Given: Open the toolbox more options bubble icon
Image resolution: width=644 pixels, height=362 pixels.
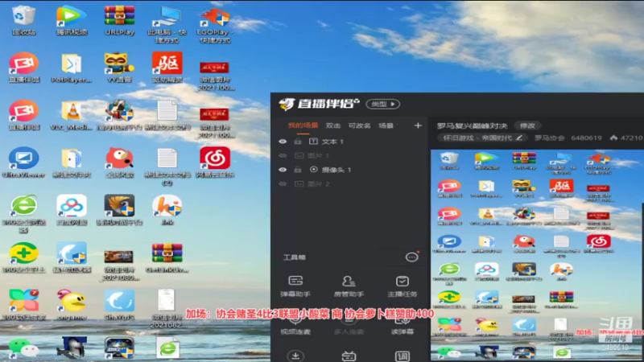Looking at the screenshot, I should point(411,257).
